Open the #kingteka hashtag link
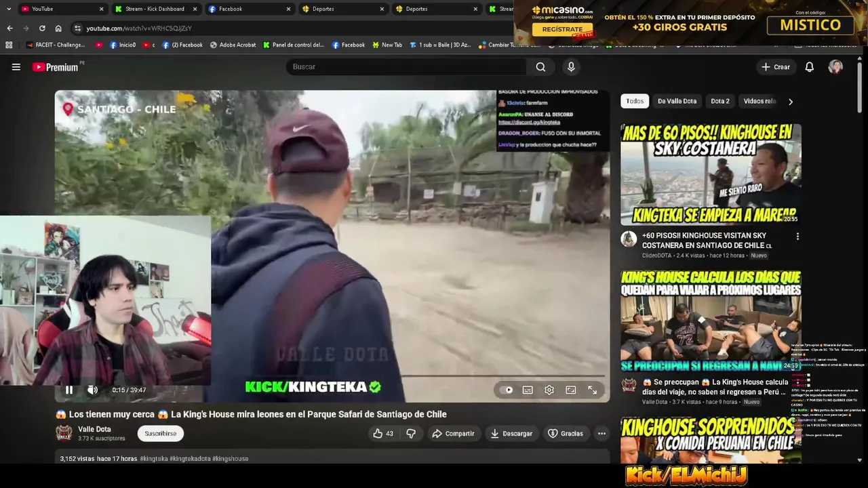This screenshot has height=488, width=868. click(x=154, y=459)
